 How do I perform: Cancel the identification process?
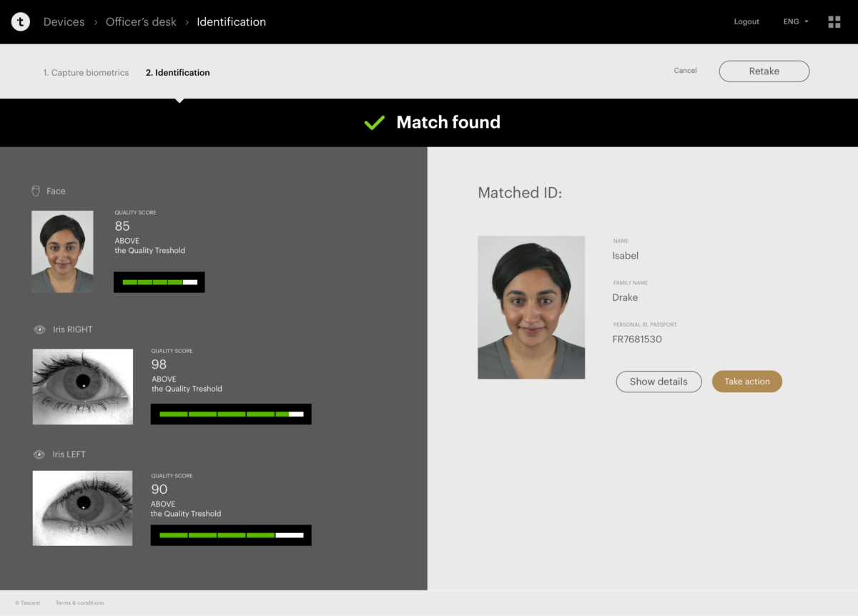[685, 71]
